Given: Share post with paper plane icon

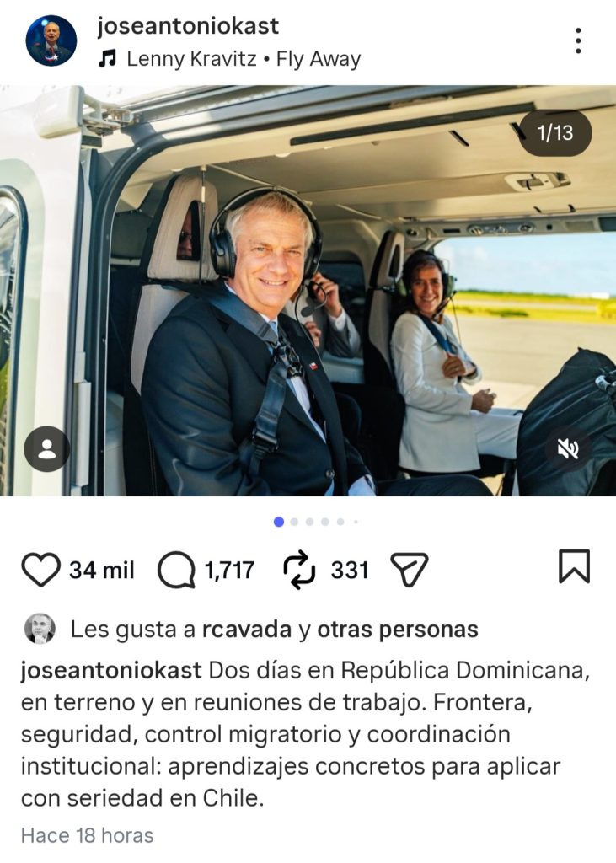Looking at the screenshot, I should 409,569.
